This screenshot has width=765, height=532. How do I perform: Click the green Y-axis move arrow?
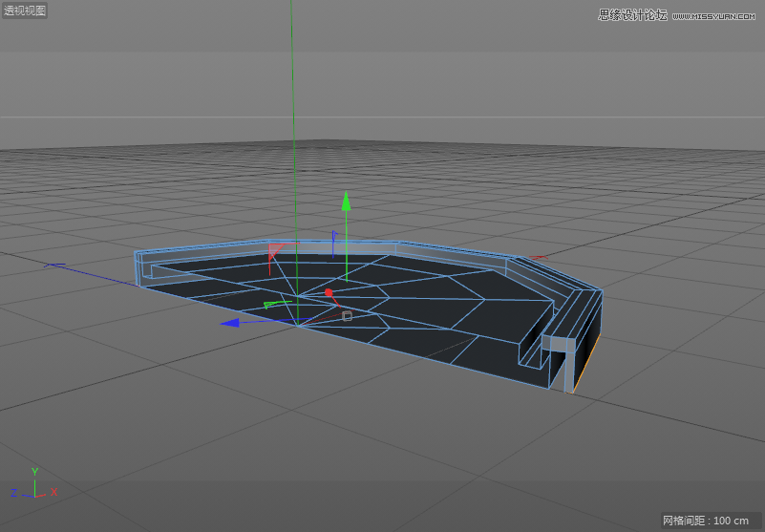click(347, 201)
